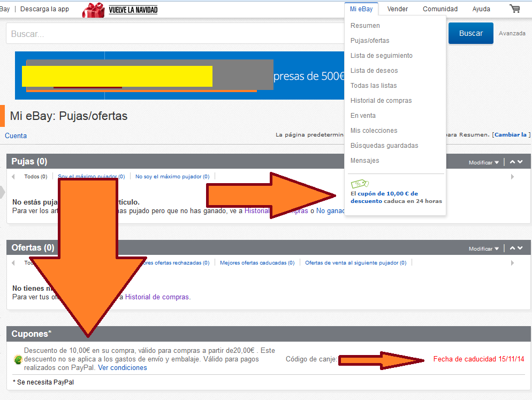Click the Fecha de caducidad 15/11/14 text
The height and width of the screenshot is (400, 532).
pyautogui.click(x=478, y=359)
